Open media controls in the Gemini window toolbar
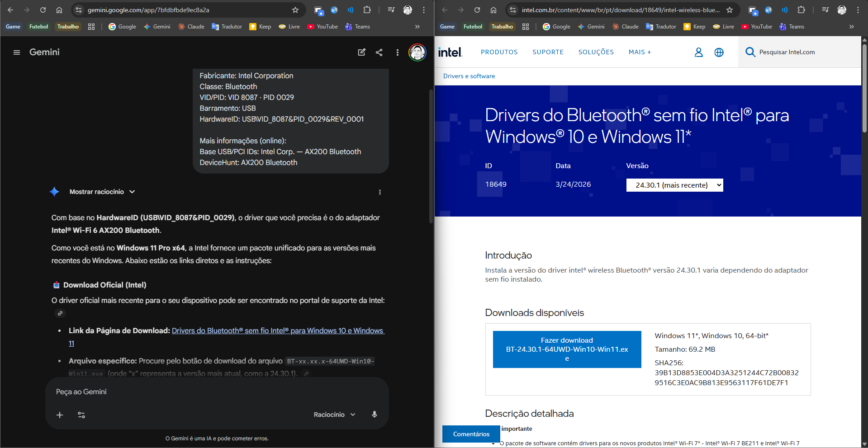The width and height of the screenshot is (868, 448). pos(391,10)
